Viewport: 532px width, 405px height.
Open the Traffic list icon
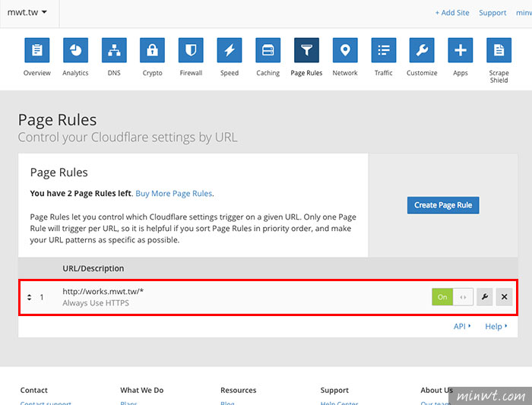tap(383, 50)
